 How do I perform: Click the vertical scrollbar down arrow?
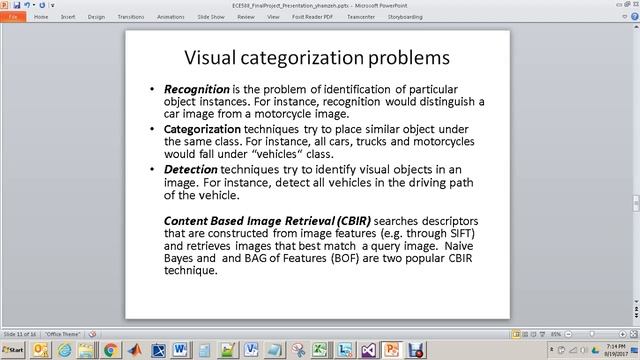pos(636,302)
